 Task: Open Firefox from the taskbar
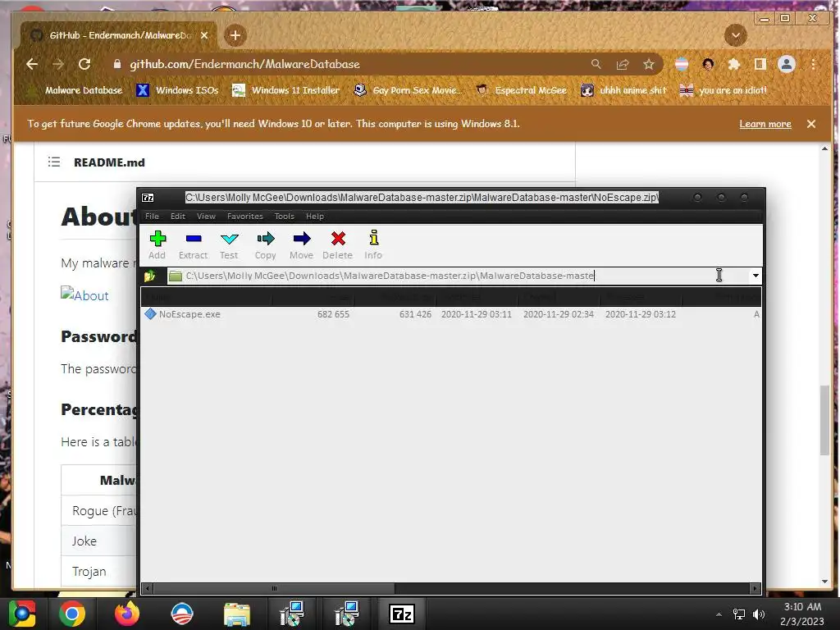pos(127,614)
